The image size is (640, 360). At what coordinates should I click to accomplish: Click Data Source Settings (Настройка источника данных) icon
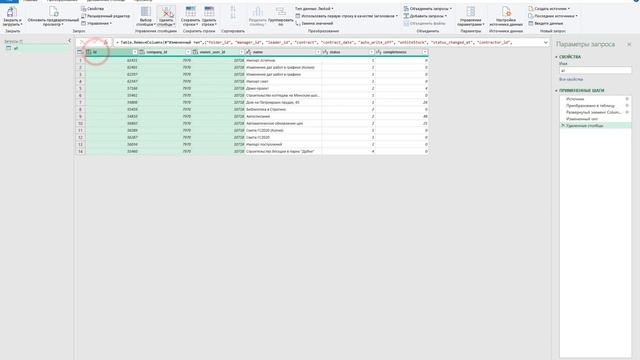coord(506,11)
